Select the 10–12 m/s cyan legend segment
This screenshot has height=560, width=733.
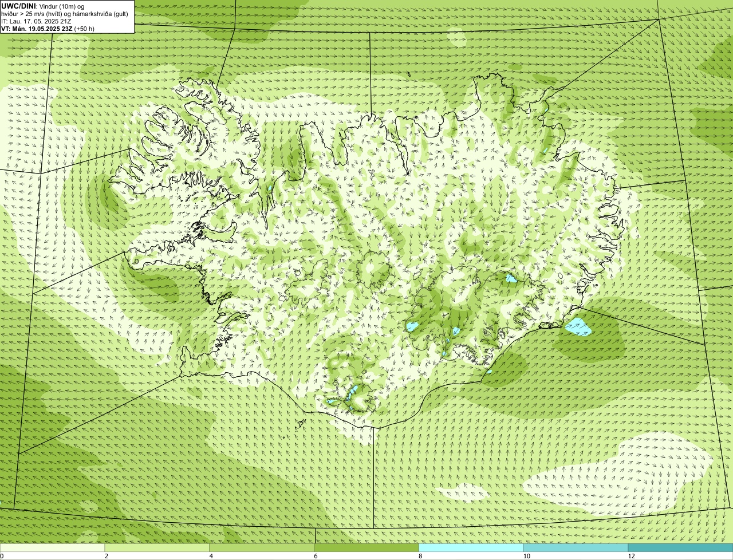click(x=576, y=547)
